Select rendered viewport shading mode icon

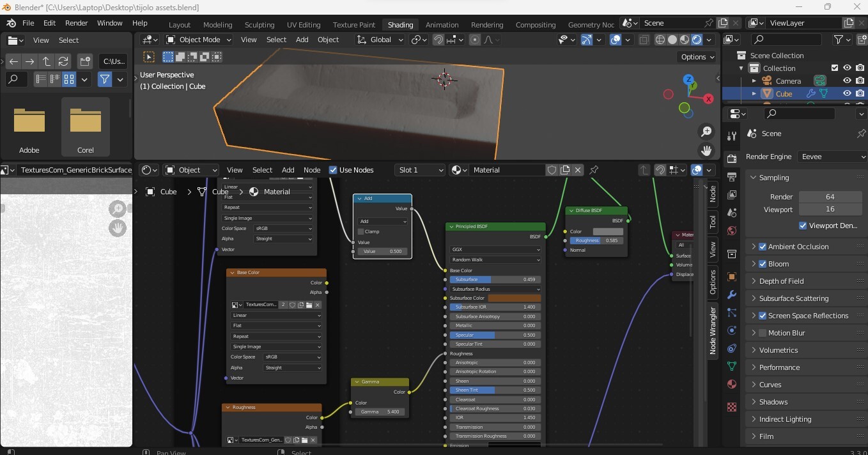coord(697,40)
